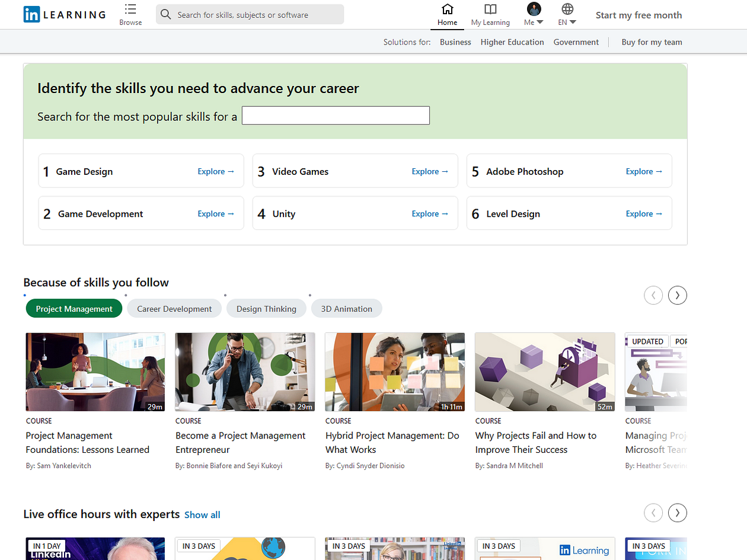Go to the next page of live office hours

[x=678, y=513]
